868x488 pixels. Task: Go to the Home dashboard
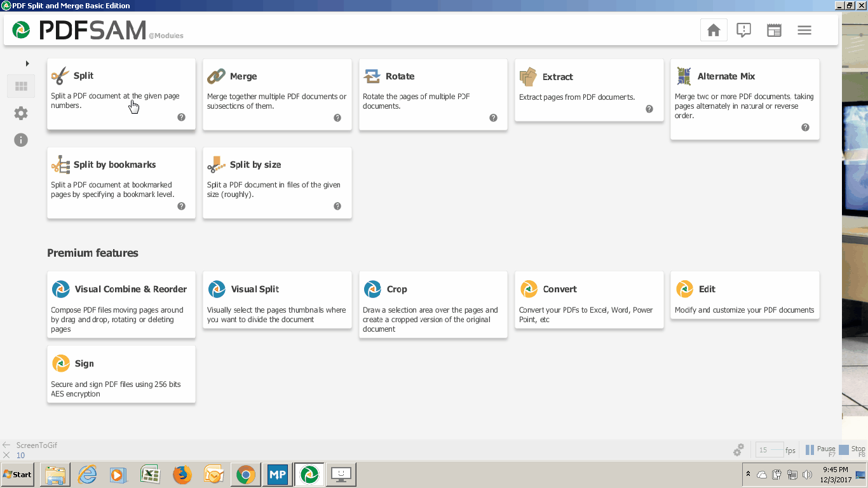tap(714, 30)
